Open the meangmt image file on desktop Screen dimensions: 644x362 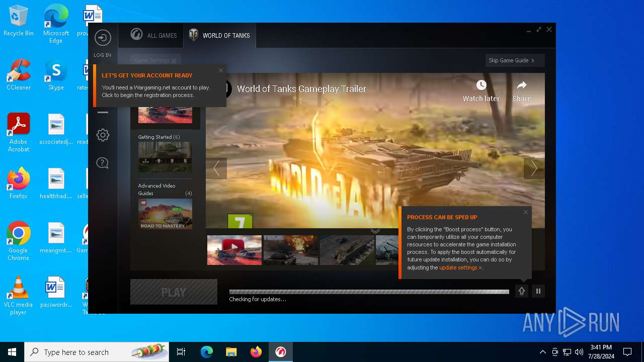click(56, 238)
